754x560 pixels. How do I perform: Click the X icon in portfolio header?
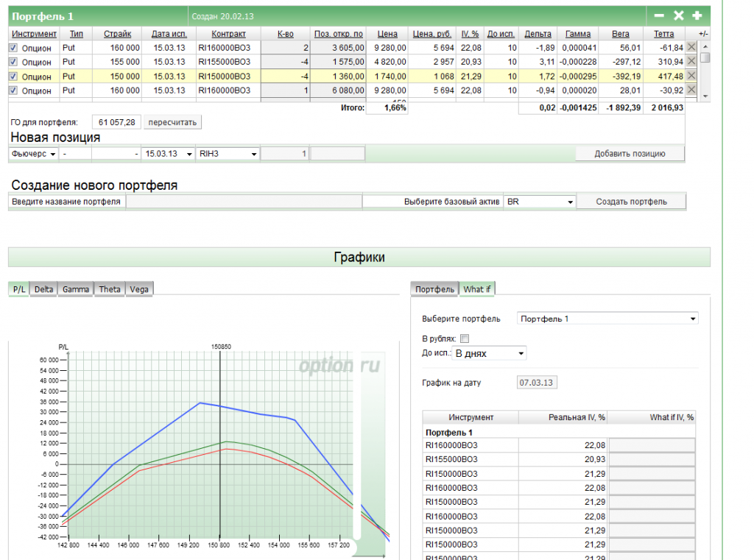point(679,15)
